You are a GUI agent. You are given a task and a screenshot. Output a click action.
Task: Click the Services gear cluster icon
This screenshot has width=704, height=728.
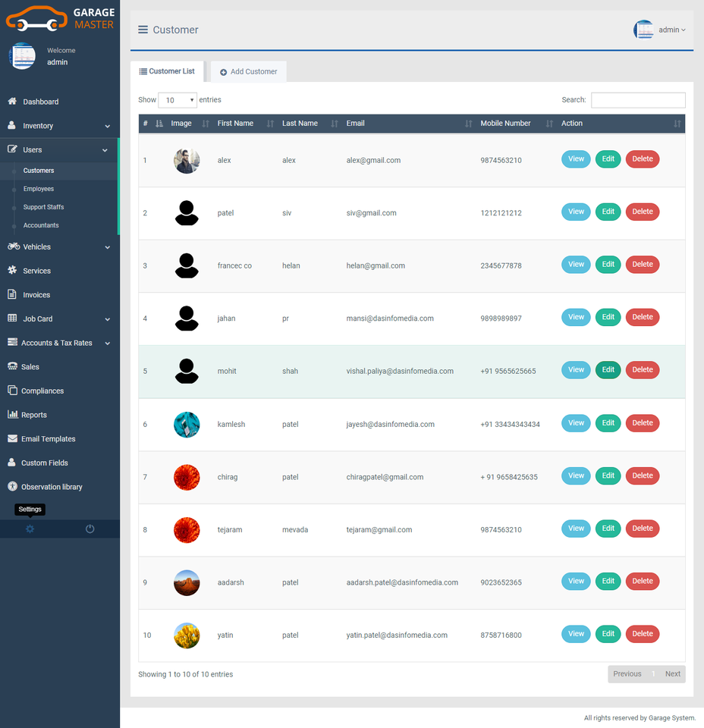pos(12,271)
